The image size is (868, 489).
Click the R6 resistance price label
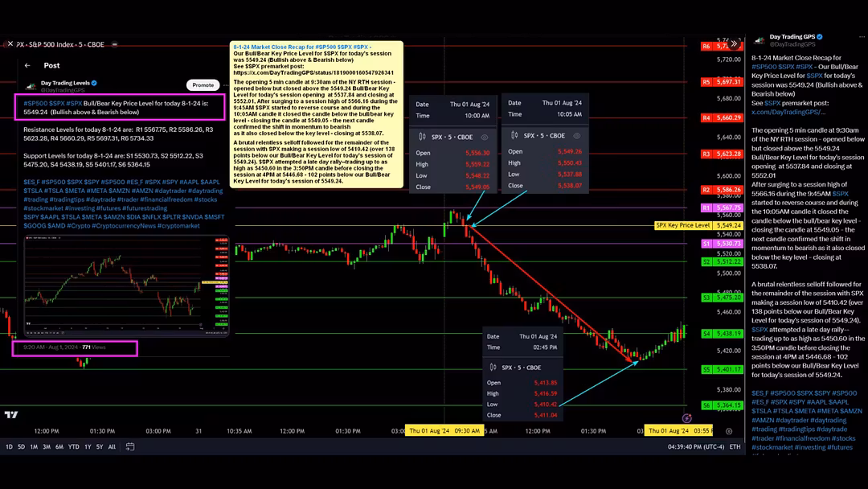coord(723,47)
